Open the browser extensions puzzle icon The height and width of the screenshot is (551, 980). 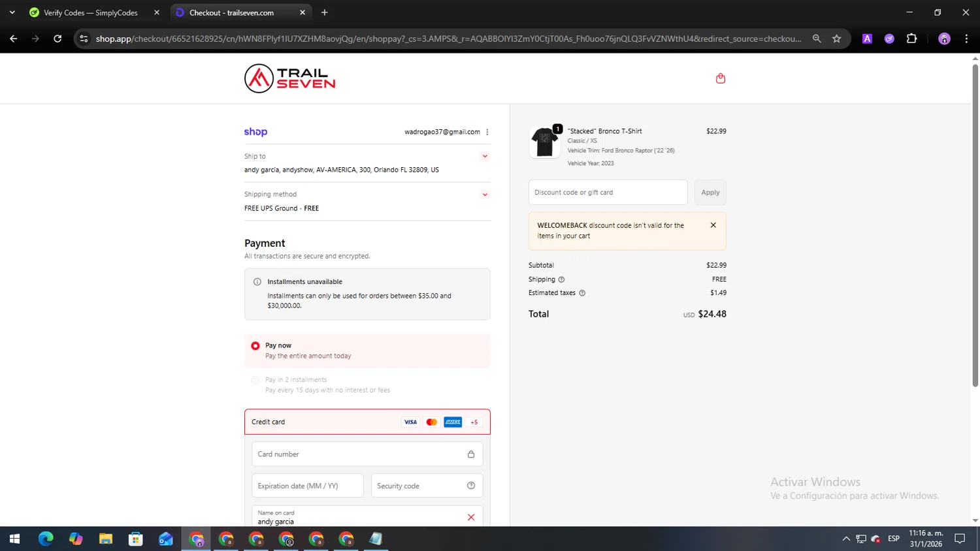pyautogui.click(x=911, y=39)
